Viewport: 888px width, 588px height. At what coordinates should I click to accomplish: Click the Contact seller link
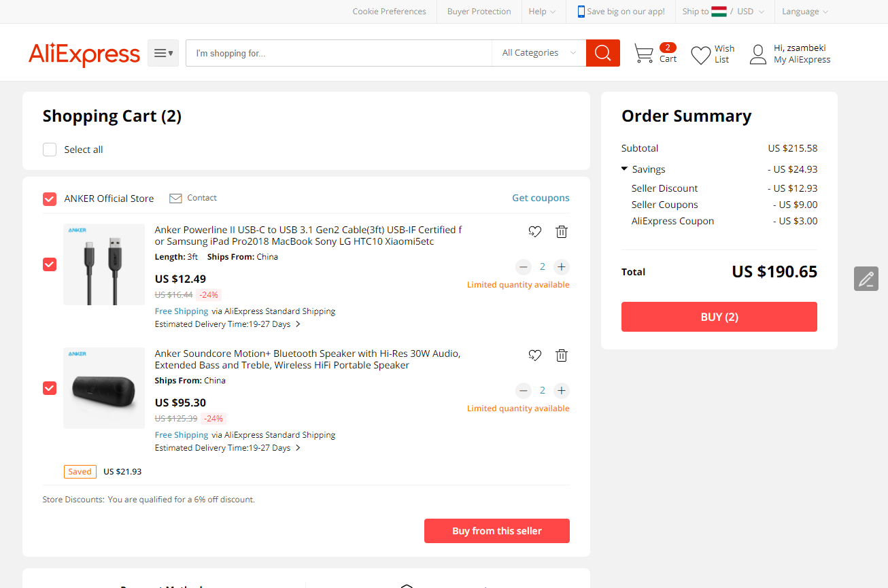click(x=202, y=198)
